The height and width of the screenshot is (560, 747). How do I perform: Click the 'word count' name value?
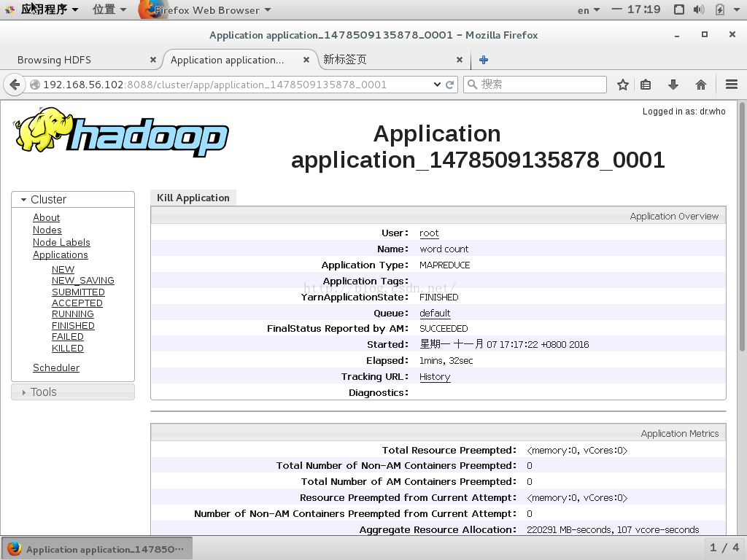pos(444,249)
